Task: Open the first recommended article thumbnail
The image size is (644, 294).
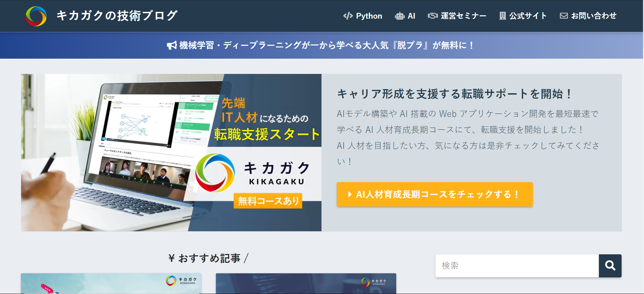Action: [111, 283]
